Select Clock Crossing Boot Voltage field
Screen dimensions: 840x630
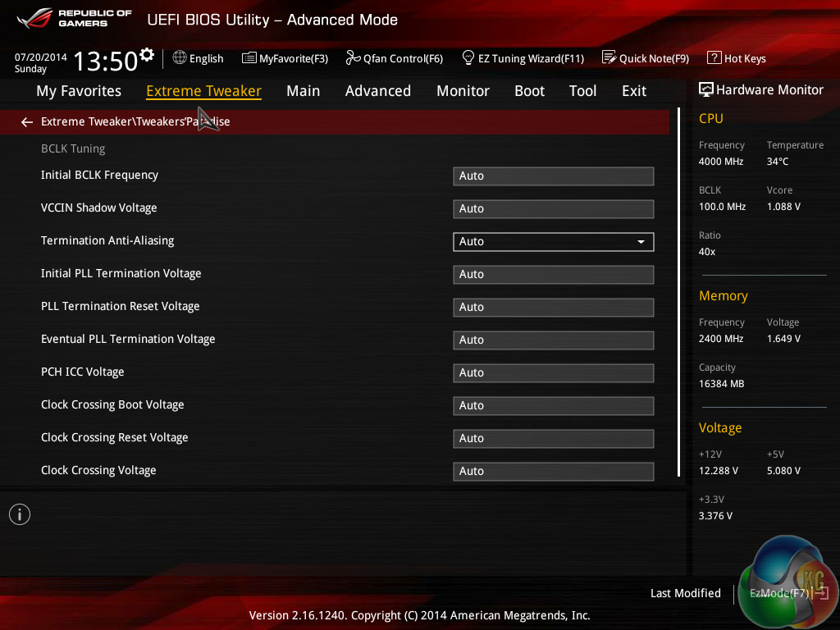tap(554, 405)
